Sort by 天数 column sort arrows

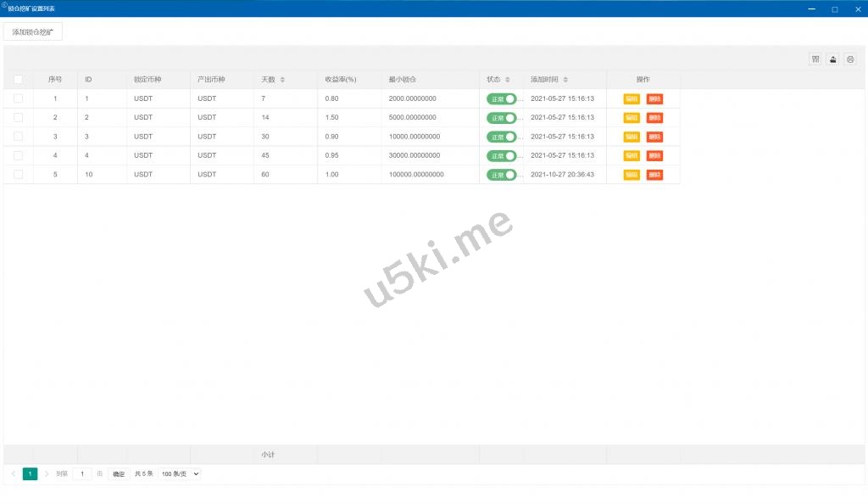coord(282,80)
